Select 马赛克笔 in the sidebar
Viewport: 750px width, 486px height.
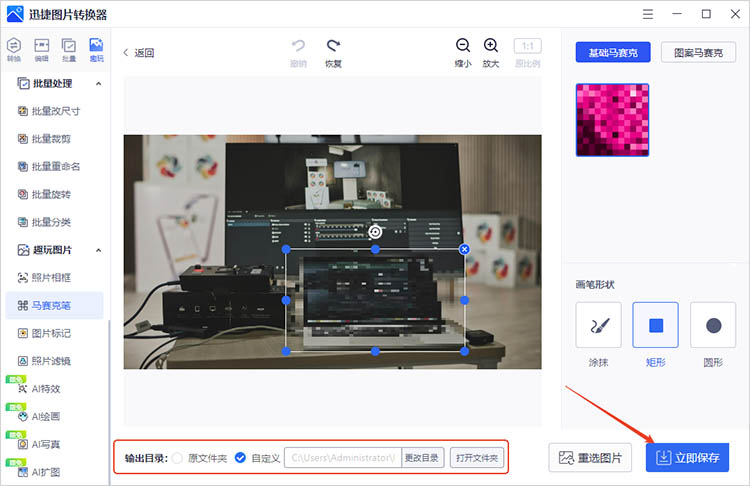54,305
